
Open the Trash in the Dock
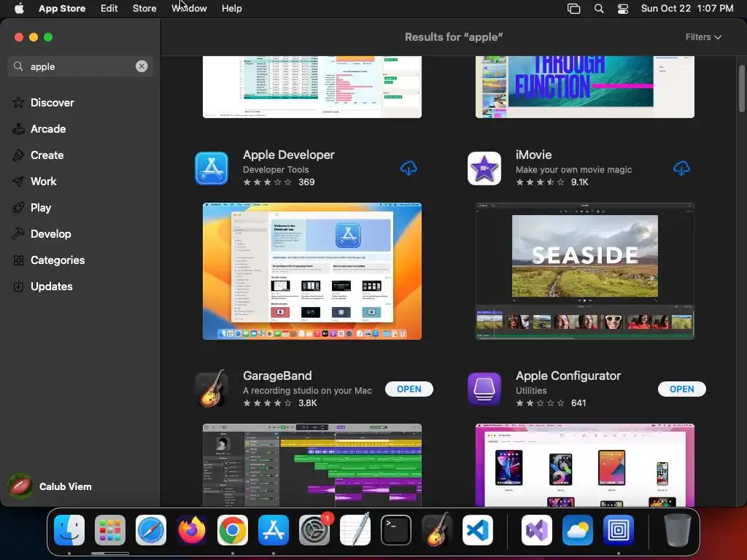click(678, 530)
